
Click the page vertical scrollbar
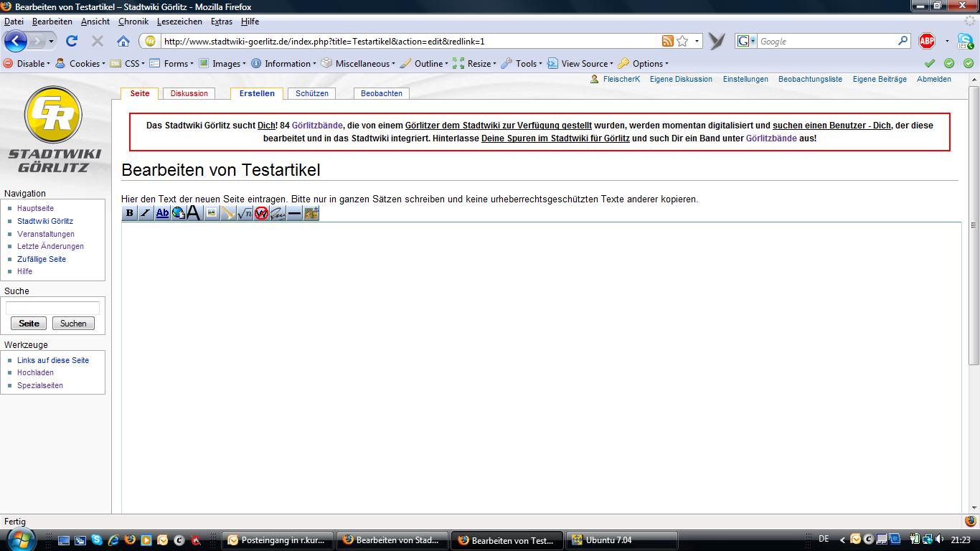(974, 225)
